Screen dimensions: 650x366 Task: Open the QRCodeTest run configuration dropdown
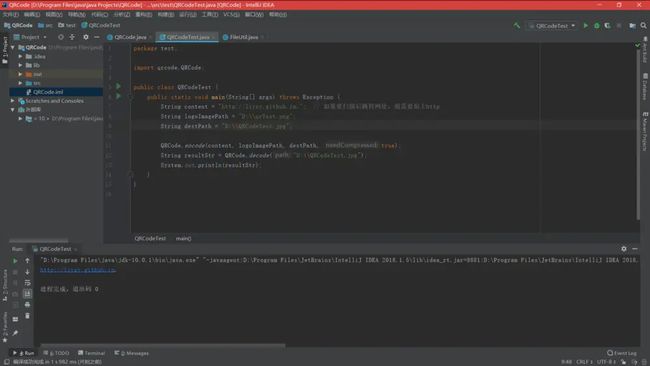tap(553, 26)
